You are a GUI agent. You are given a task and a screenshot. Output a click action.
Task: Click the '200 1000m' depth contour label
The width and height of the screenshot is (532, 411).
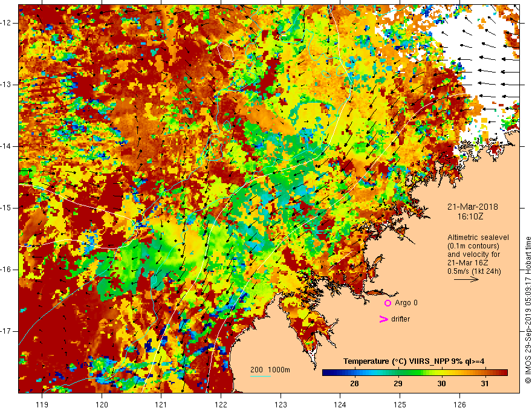click(x=270, y=370)
